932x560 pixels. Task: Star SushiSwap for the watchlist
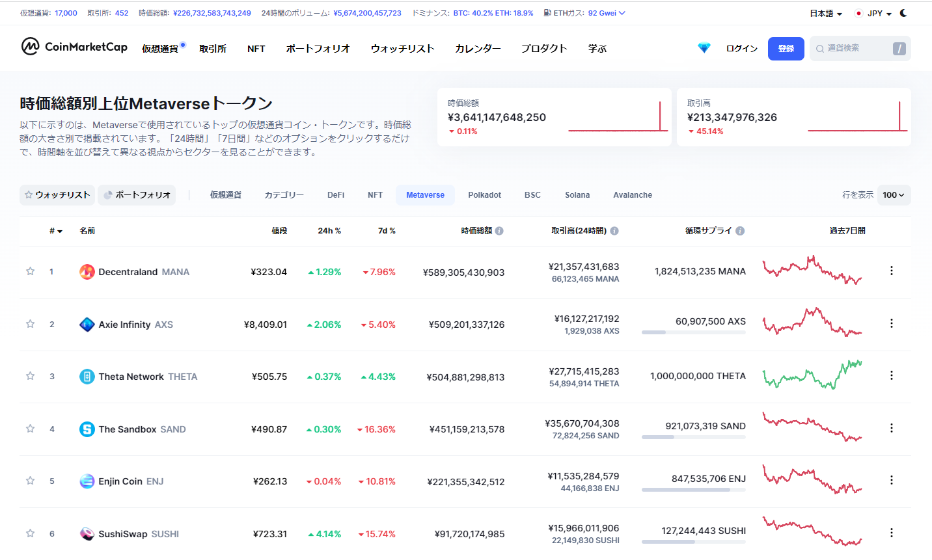click(x=30, y=533)
